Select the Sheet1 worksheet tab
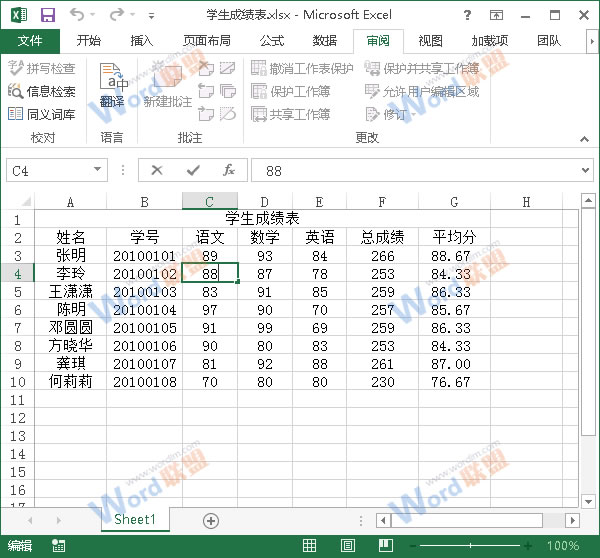Viewport: 600px width, 558px height. click(x=135, y=520)
